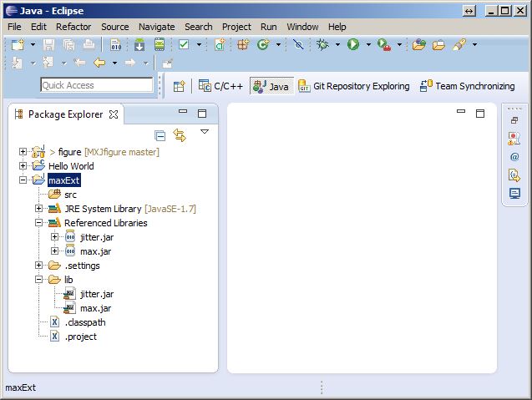Open the Navigate menu

pyautogui.click(x=156, y=27)
